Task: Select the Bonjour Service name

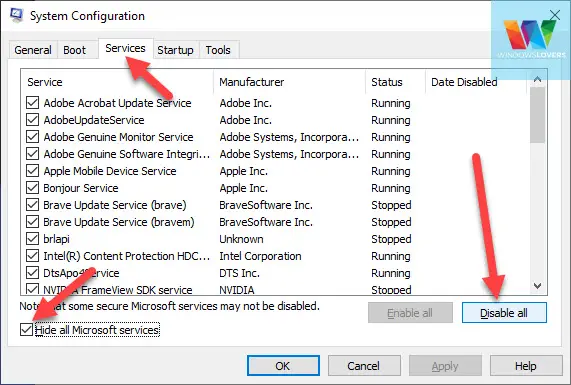Action: point(81,188)
